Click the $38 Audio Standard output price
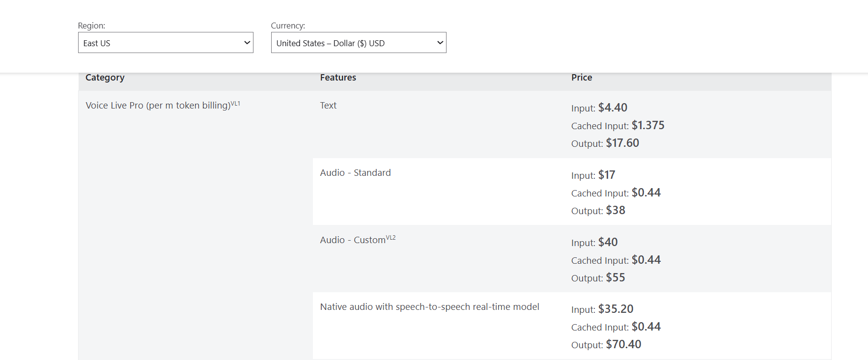 pos(616,210)
